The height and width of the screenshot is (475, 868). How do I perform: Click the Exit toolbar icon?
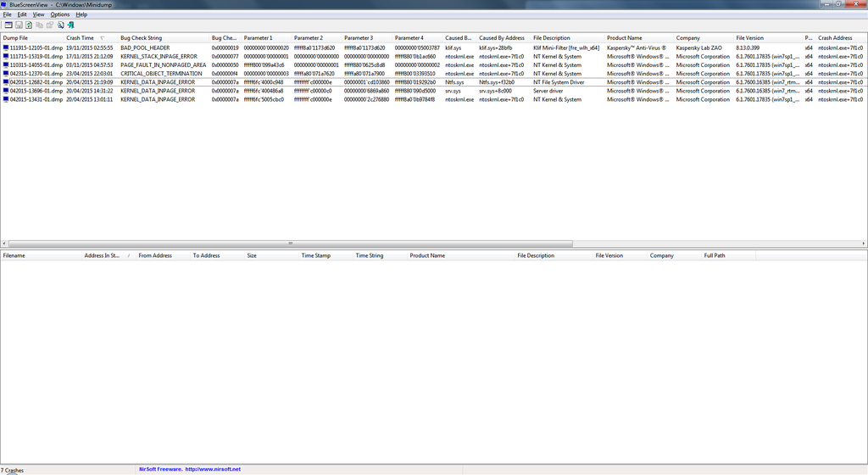[70, 25]
